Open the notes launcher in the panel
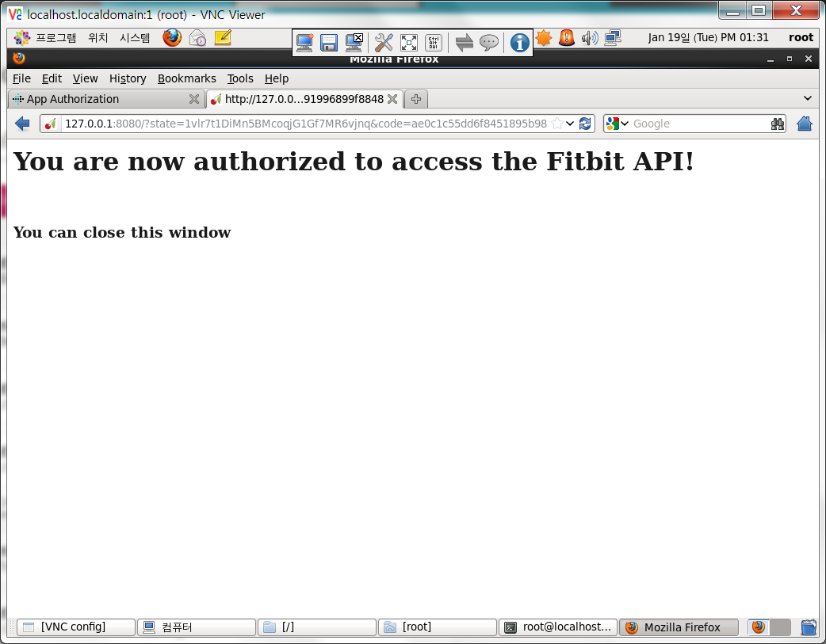Image resolution: width=826 pixels, height=644 pixels. click(x=223, y=38)
